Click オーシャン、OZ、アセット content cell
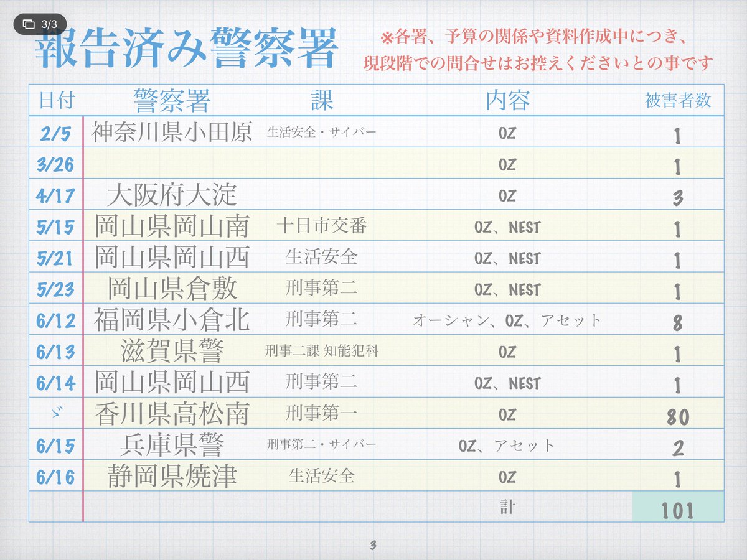The height and width of the screenshot is (560, 747). [x=507, y=320]
